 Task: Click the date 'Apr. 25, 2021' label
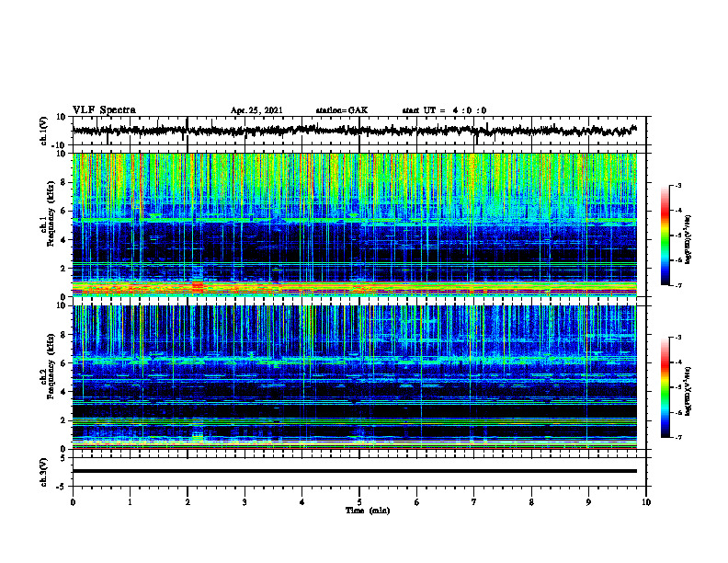[x=256, y=110]
